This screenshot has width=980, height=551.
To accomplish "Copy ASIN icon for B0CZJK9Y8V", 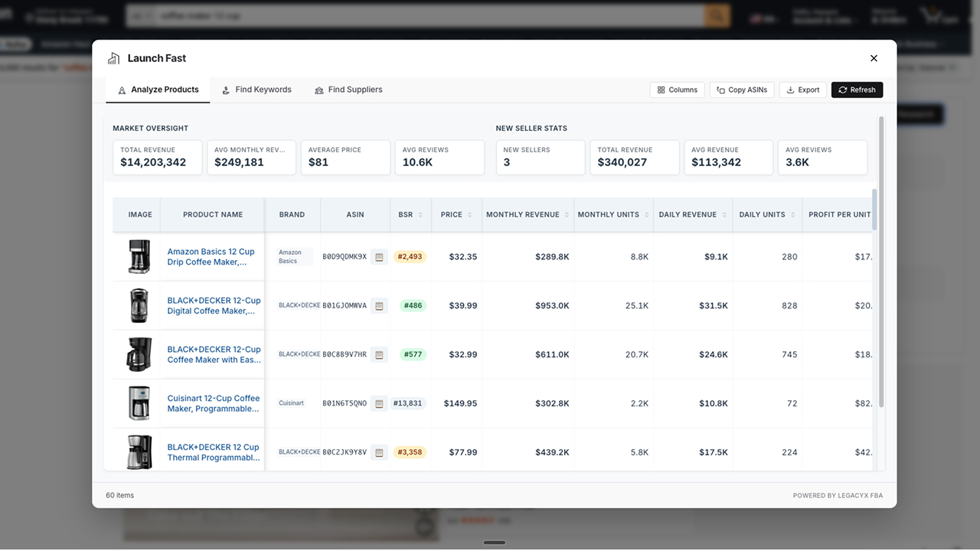I will pos(379,452).
